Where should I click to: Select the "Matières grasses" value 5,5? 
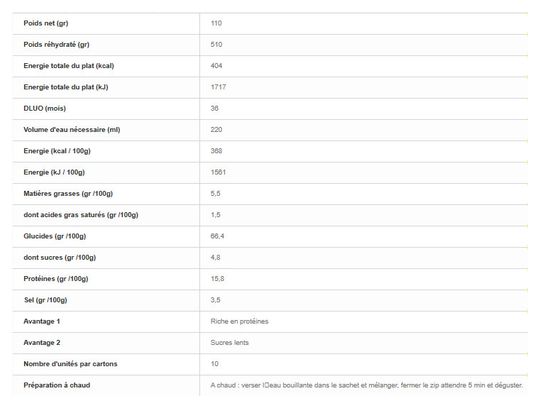click(215, 194)
